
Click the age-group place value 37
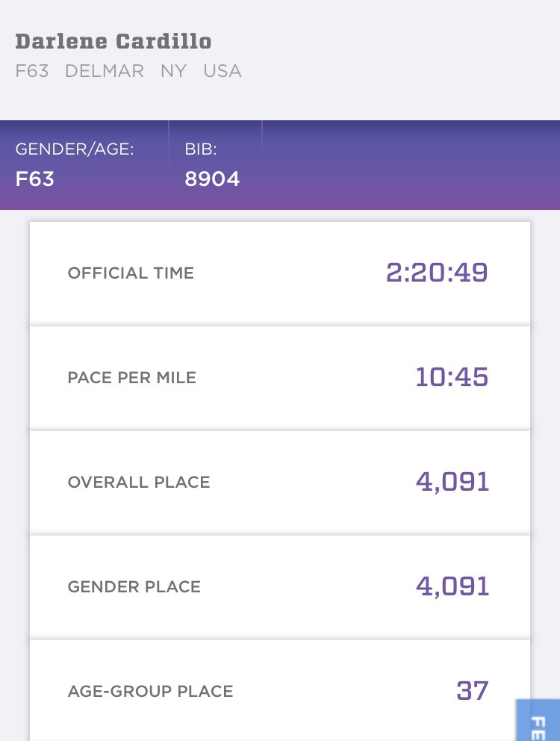pos(472,691)
